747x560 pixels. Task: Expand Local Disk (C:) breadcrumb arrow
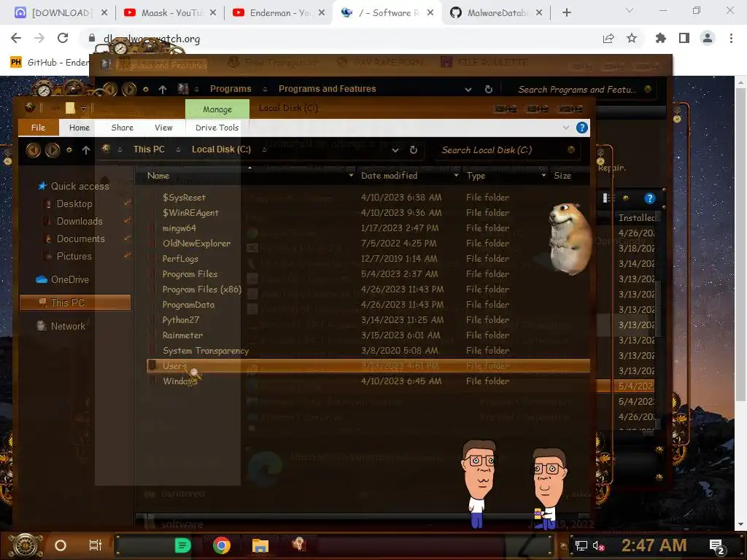[x=264, y=149]
